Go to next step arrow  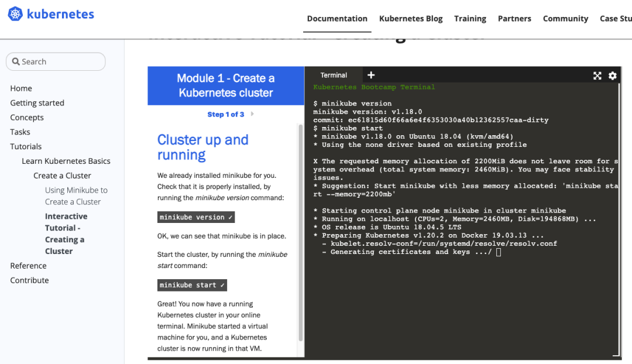[252, 114]
